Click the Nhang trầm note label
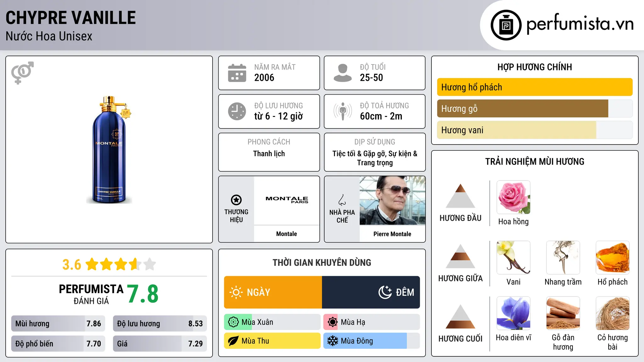Screen dimensions: 644x362 pos(563,282)
